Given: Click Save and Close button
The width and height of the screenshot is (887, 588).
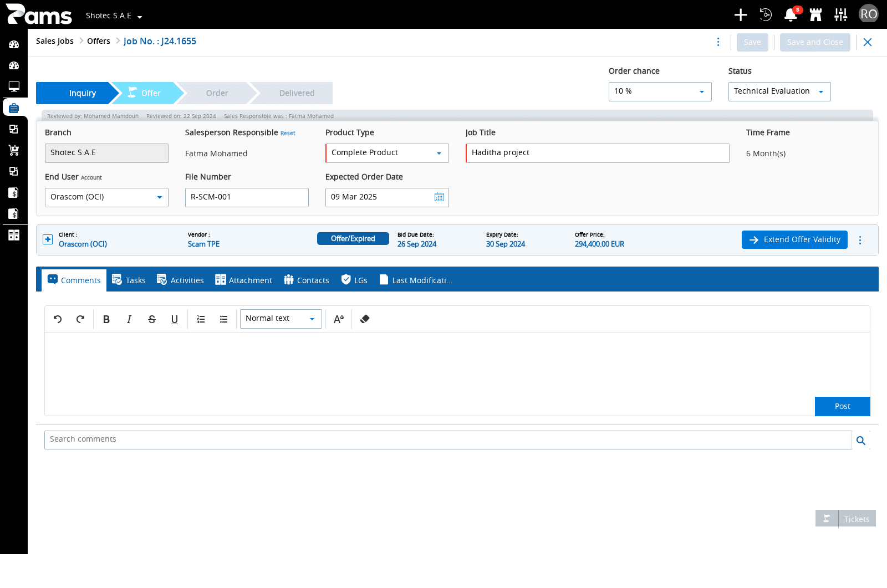Looking at the screenshot, I should [x=815, y=43].
